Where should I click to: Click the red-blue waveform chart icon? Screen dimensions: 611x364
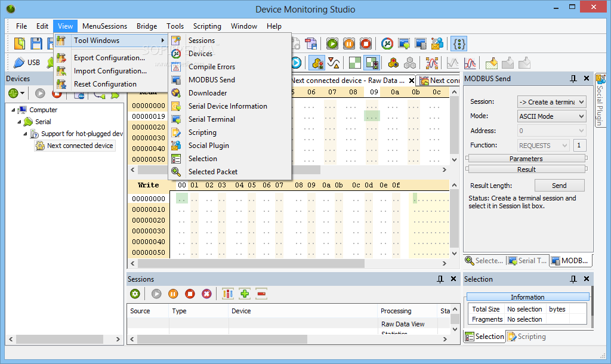click(x=470, y=63)
